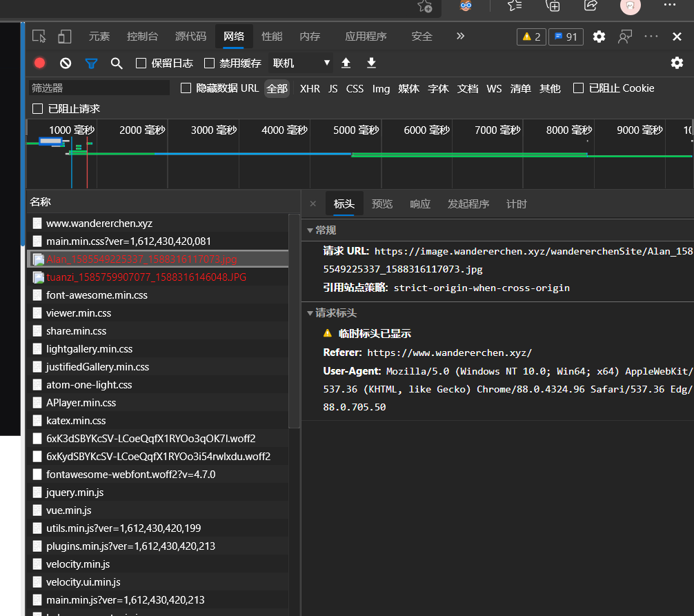Image resolution: width=694 pixels, height=616 pixels.
Task: Open 预览 tab in details pane
Action: pyautogui.click(x=382, y=204)
